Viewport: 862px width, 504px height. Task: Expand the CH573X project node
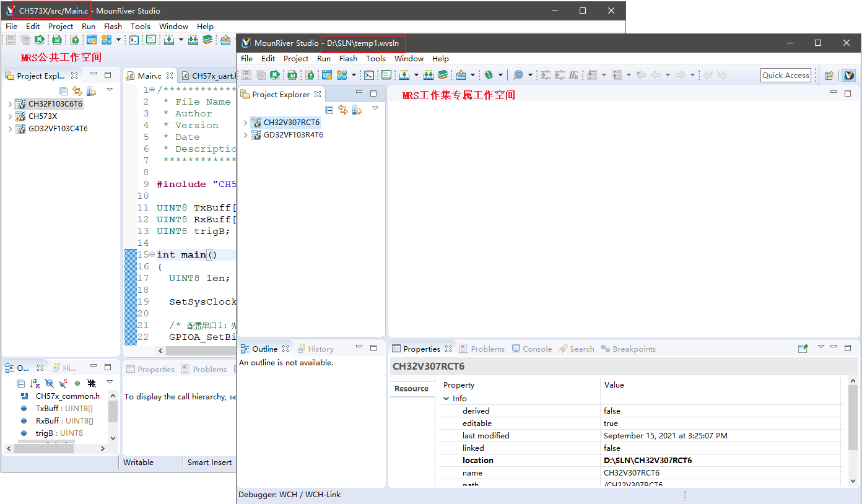pos(11,116)
